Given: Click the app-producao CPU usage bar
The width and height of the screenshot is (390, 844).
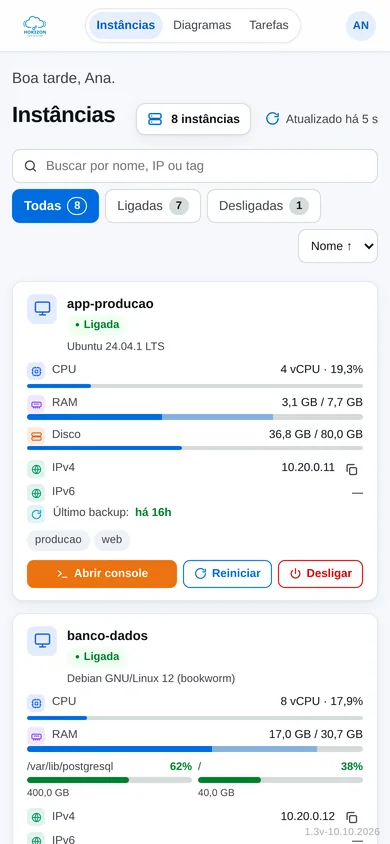Looking at the screenshot, I should click(x=195, y=386).
